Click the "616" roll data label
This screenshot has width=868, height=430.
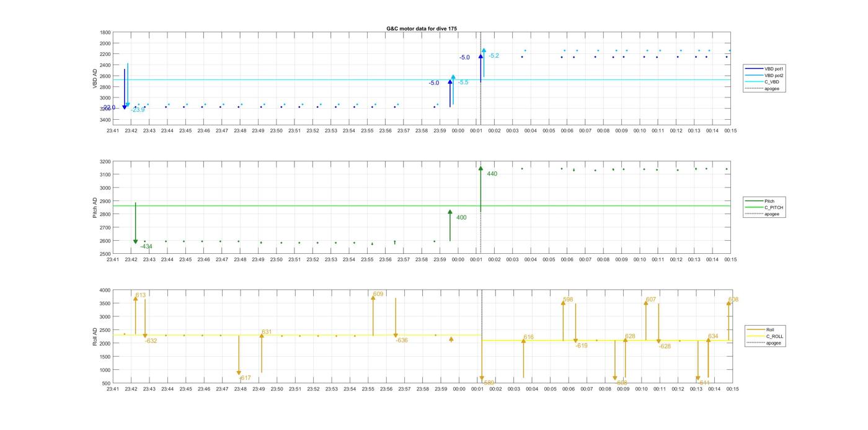click(x=528, y=338)
